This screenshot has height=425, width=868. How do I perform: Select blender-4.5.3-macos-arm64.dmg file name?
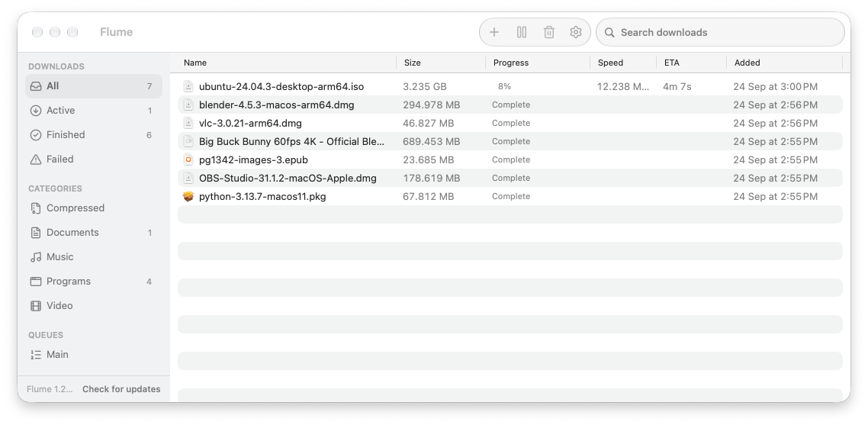pyautogui.click(x=276, y=105)
